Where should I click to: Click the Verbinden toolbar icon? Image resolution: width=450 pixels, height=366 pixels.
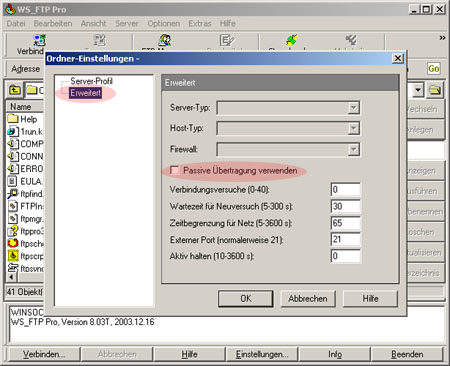pyautogui.click(x=39, y=40)
